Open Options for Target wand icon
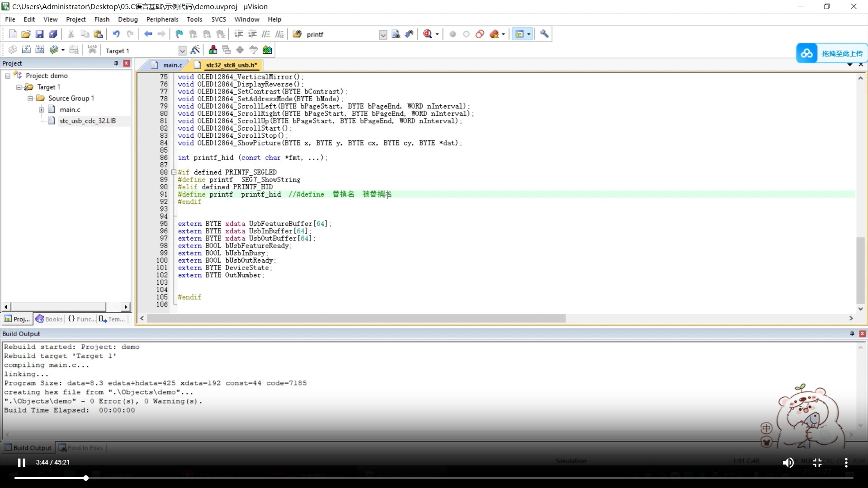The height and width of the screenshot is (488, 868). click(x=195, y=50)
